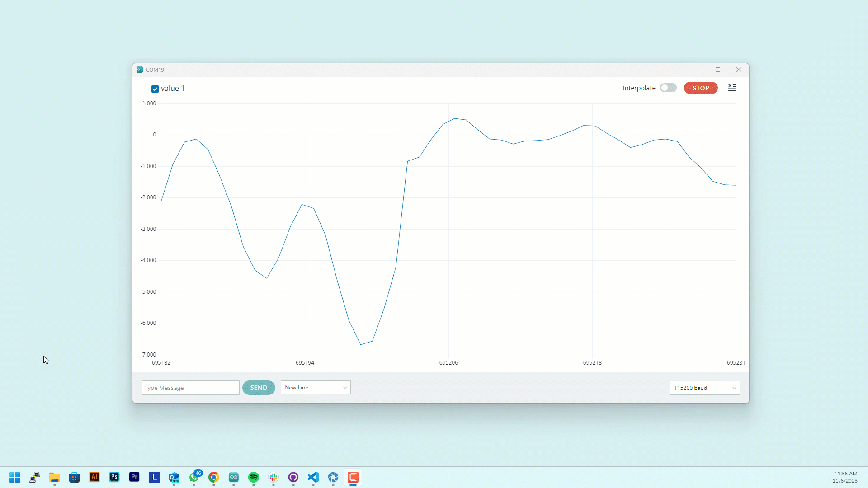Open Camtasia from the taskbar

click(x=353, y=478)
